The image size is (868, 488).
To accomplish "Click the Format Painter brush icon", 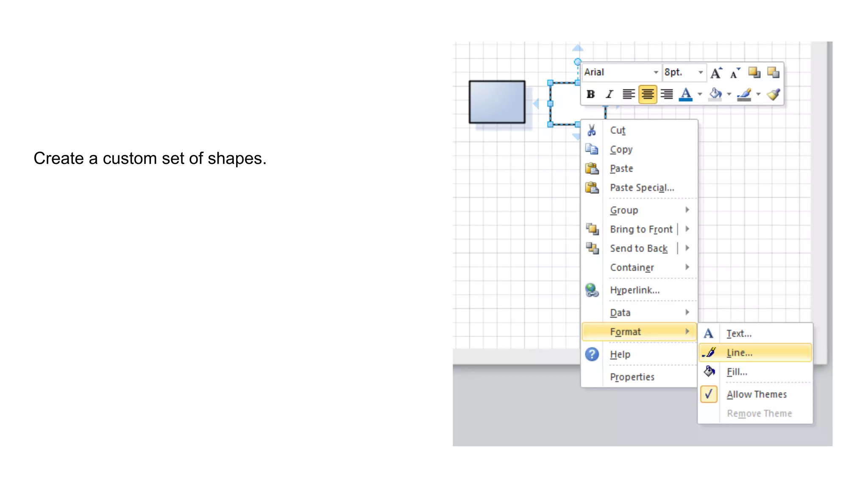I will coord(773,94).
